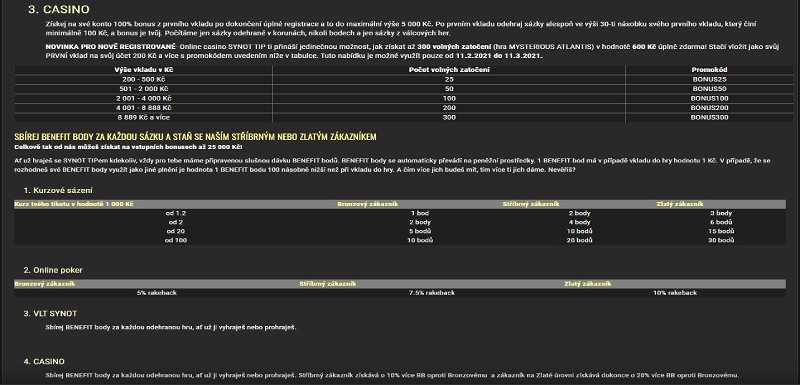Select the "8 889 Kč a více" deposit cell
800x385 pixels.
pyautogui.click(x=143, y=118)
